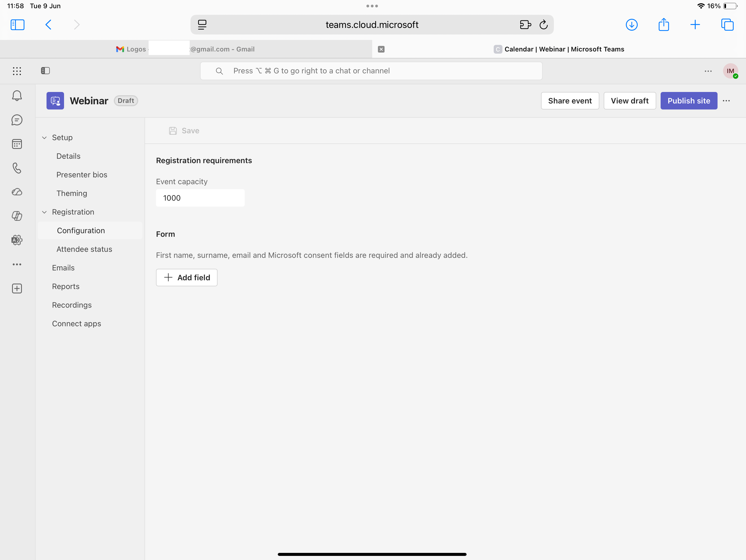The image size is (746, 560).
Task: Open a new Safari tab
Action: 695,25
